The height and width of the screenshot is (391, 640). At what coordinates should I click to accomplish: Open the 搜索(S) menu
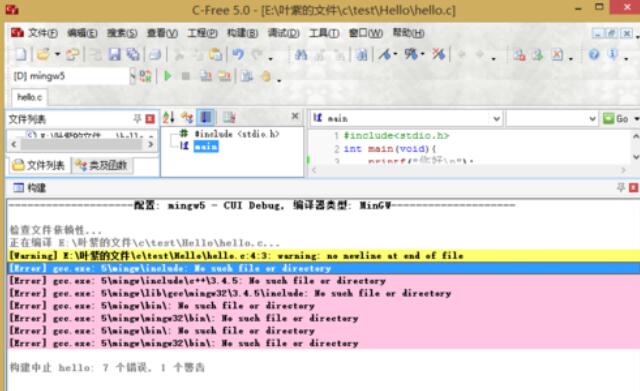(122, 33)
